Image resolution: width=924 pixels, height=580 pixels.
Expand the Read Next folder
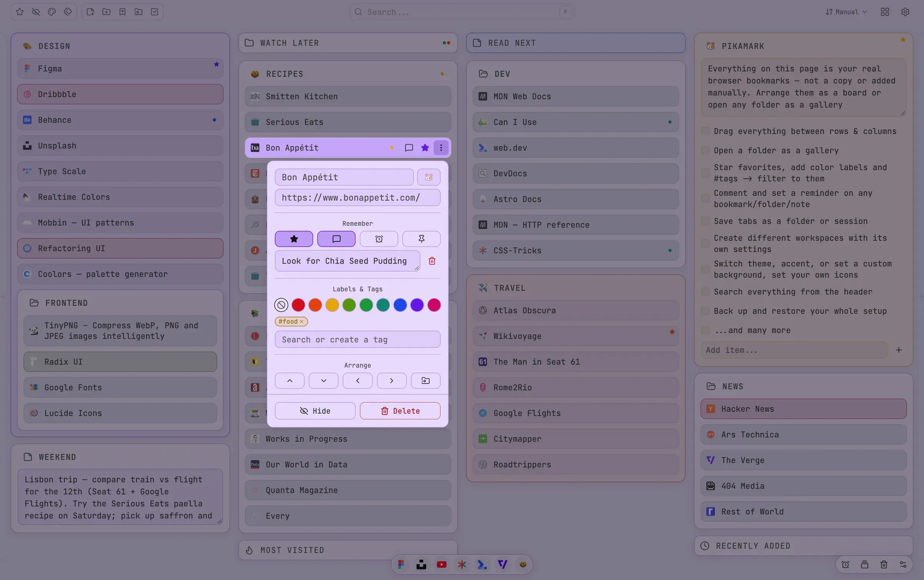point(576,43)
